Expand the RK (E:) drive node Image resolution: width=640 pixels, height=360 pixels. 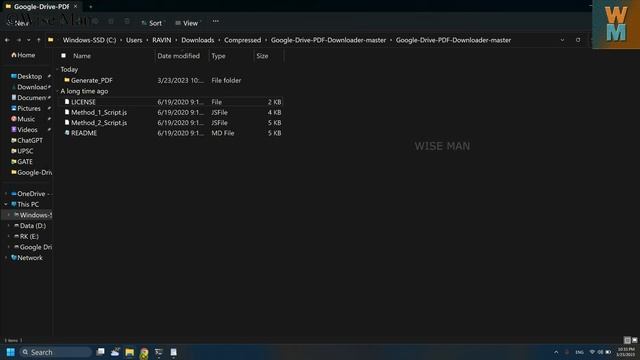coord(9,236)
